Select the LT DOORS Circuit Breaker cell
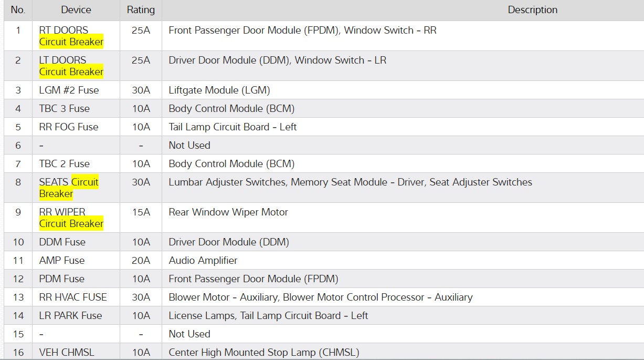644x360 pixels. [x=71, y=66]
